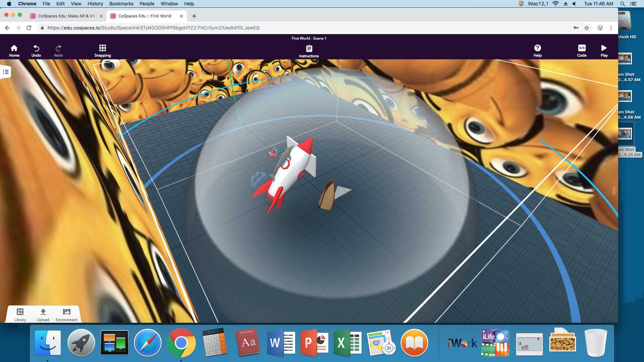Open the Environment panel
644x362 pixels.
tap(66, 315)
